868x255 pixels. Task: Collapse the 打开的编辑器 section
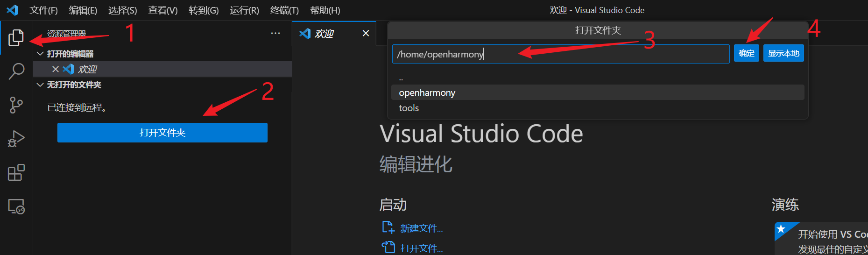(40, 54)
